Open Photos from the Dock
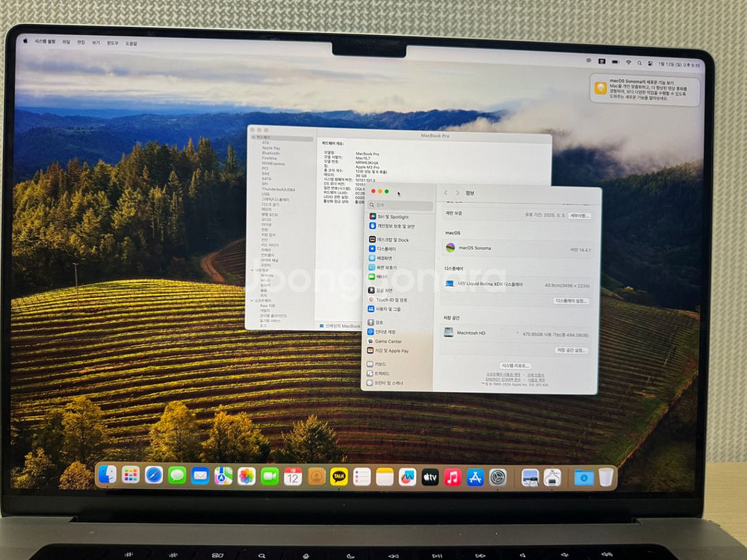 (247, 476)
